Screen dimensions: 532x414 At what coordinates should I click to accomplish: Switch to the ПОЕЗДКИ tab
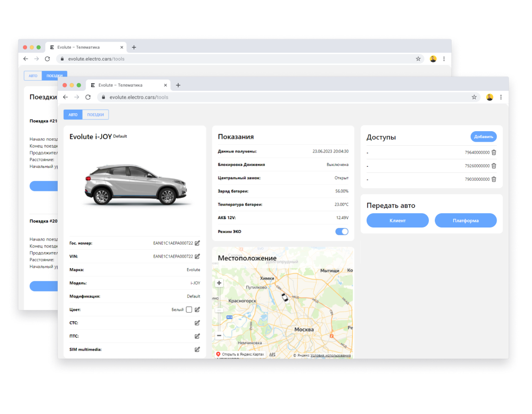pyautogui.click(x=95, y=115)
